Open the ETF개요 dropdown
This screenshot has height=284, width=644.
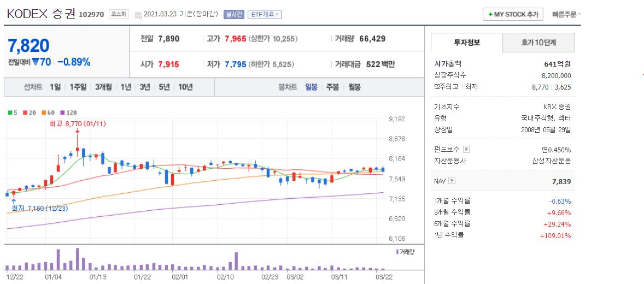pyautogui.click(x=265, y=15)
